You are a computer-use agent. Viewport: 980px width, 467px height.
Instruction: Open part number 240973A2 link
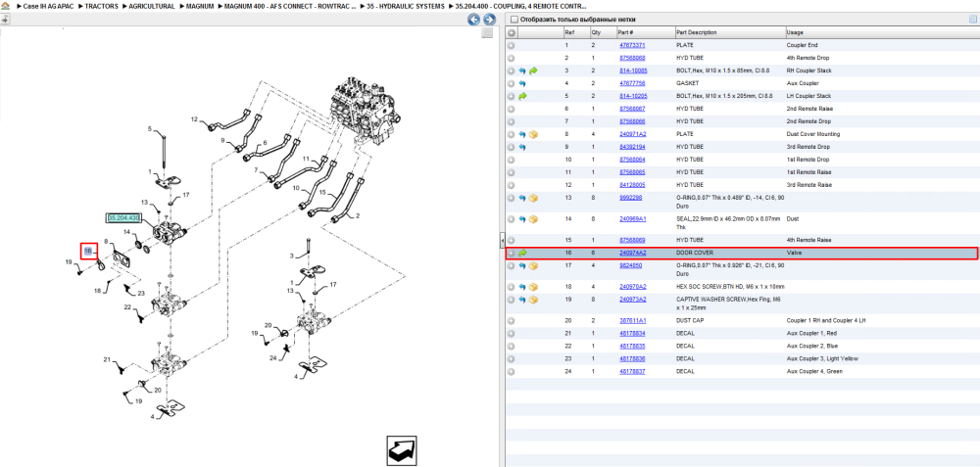(632, 300)
